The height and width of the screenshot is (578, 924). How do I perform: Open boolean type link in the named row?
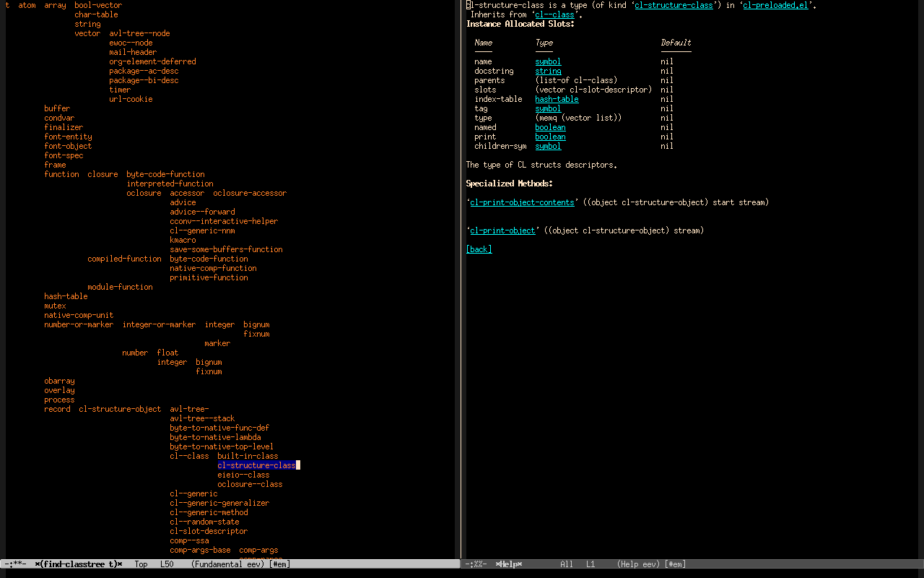coord(550,127)
